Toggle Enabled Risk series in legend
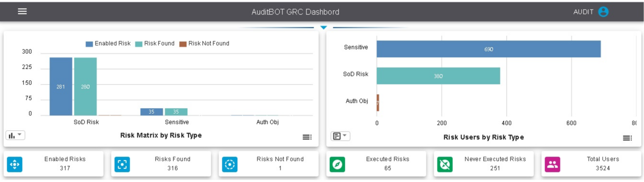The image size is (644, 182). 108,44
